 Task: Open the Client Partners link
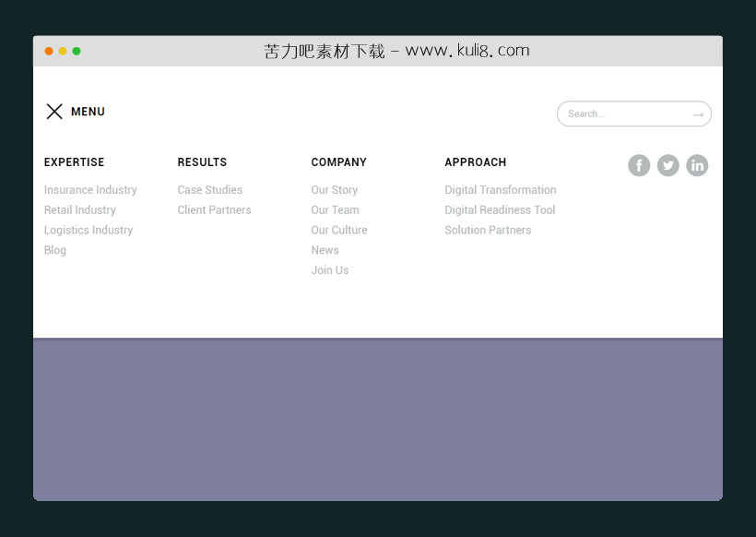(x=214, y=210)
